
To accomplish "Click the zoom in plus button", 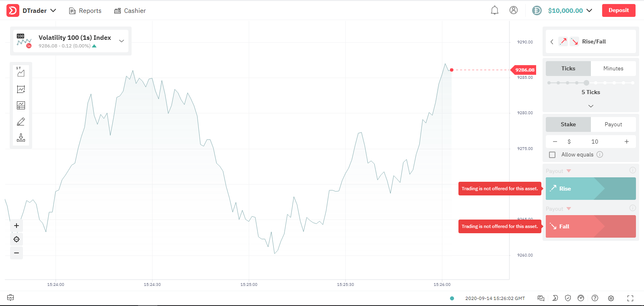I will tap(17, 226).
